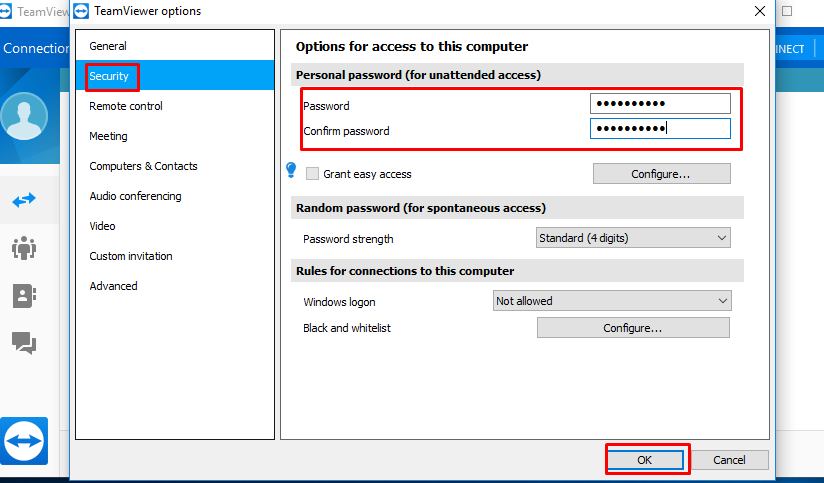Click Configure button for easy access

[x=662, y=174]
